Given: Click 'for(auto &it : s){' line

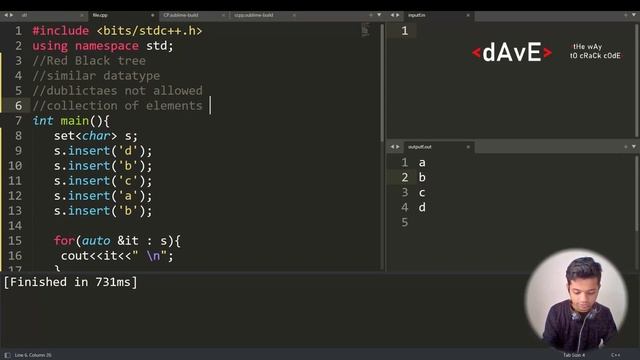Looking at the screenshot, I should pos(117,241).
